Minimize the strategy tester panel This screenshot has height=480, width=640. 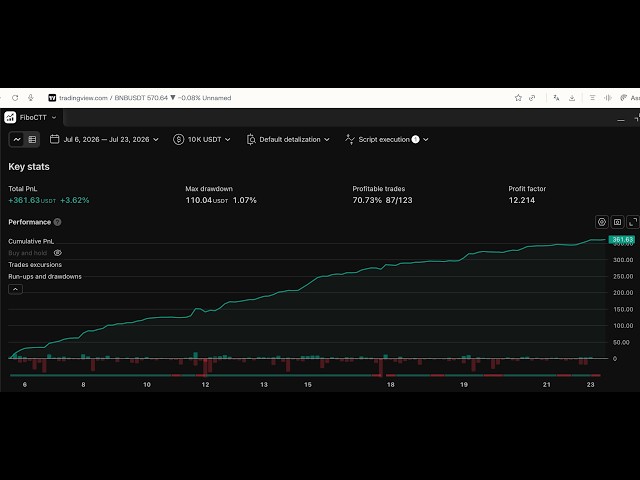[x=621, y=120]
